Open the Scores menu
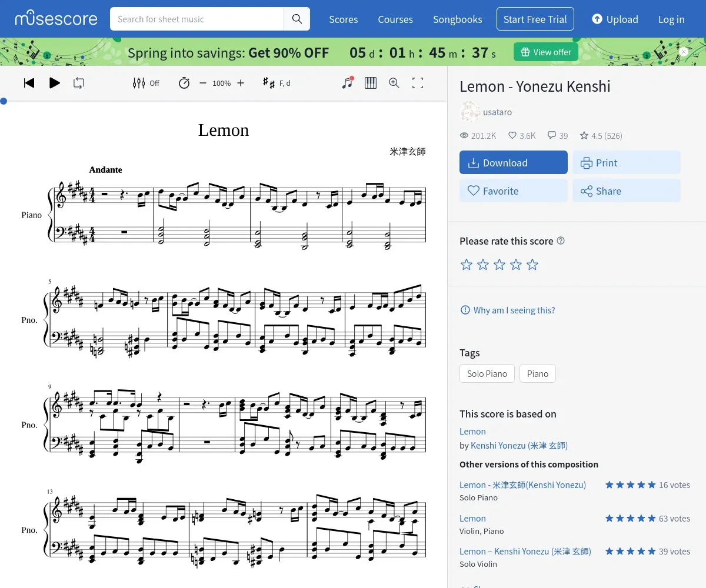This screenshot has width=706, height=588. pyautogui.click(x=344, y=19)
